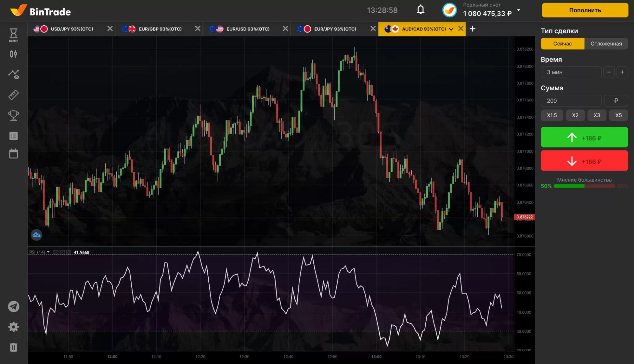Viewport: 634px width, 364px height.
Task: Click the green up trade button
Action: coord(584,137)
